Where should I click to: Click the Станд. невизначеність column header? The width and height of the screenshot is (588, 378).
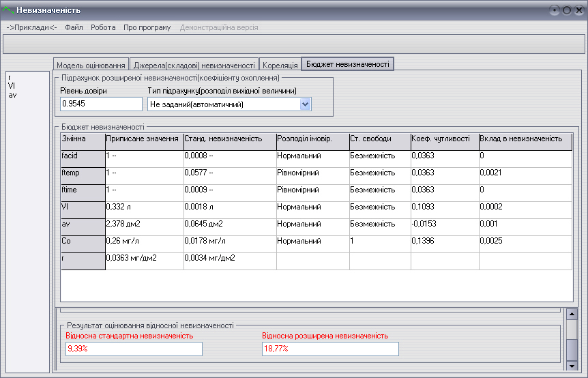(230, 141)
